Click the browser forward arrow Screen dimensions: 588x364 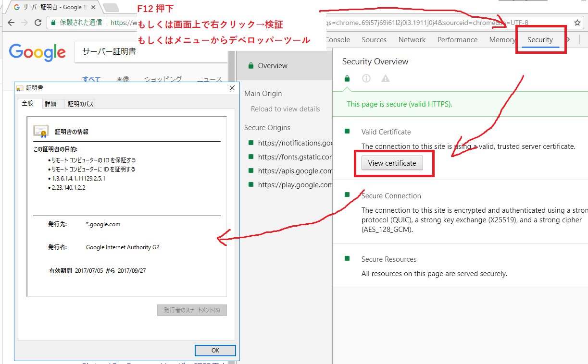25,23
